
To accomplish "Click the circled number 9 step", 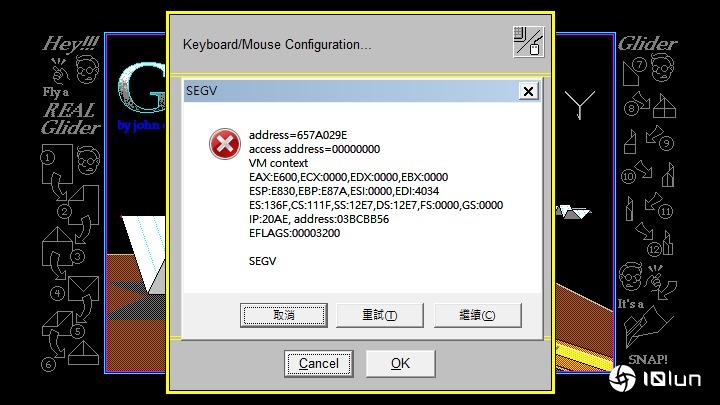I will pos(666,144).
